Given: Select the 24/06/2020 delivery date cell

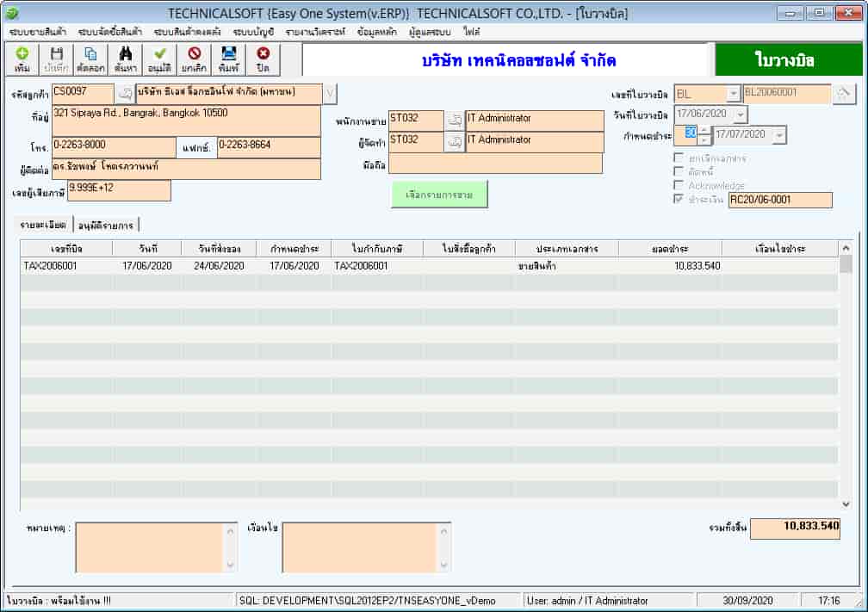Looking at the screenshot, I should tap(219, 266).
